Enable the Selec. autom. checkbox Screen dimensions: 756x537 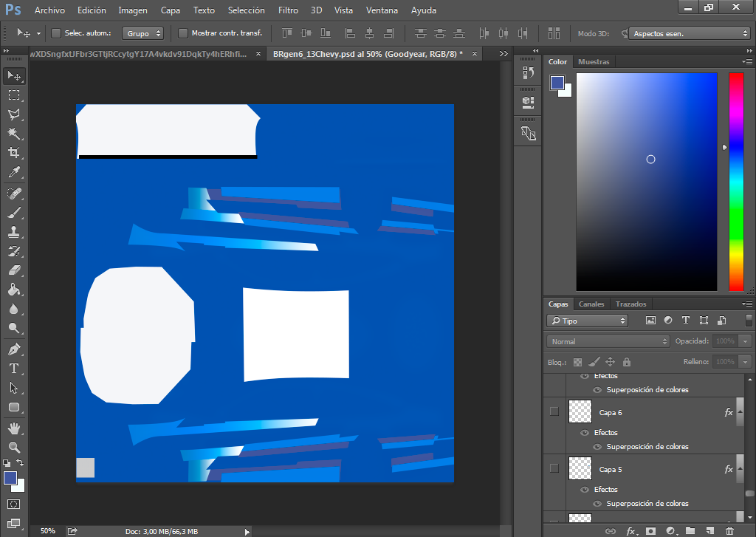56,33
